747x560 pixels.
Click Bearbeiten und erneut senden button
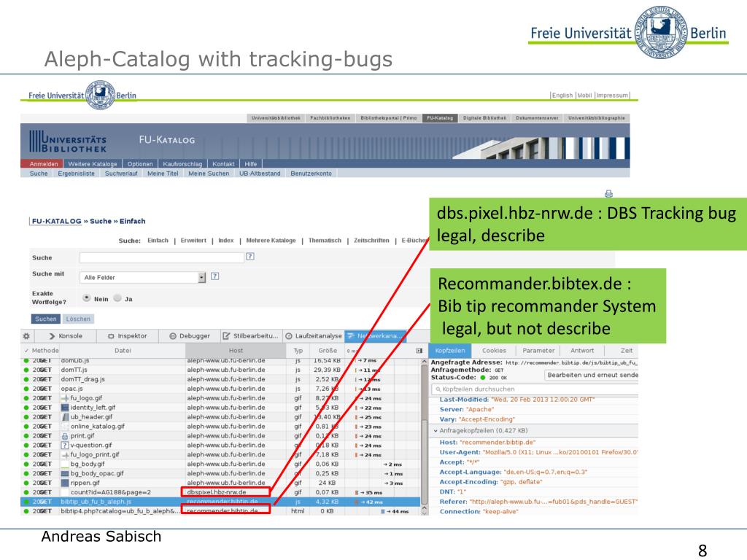point(592,375)
